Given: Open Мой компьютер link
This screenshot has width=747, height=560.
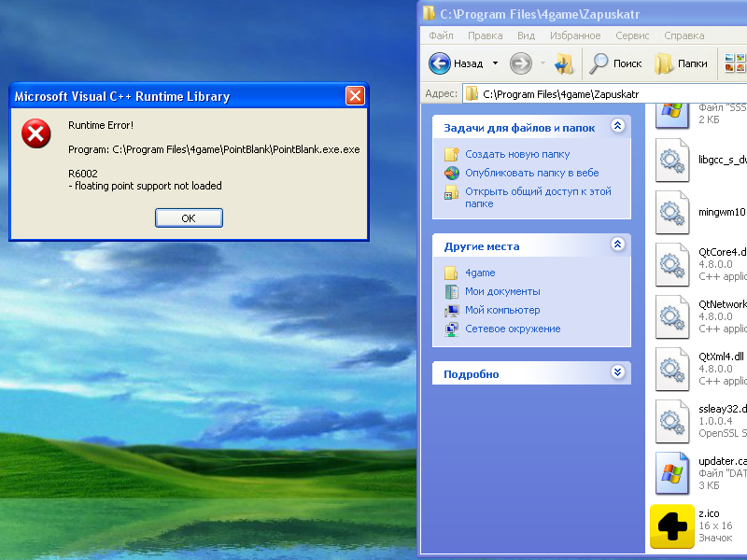Looking at the screenshot, I should pyautogui.click(x=502, y=310).
